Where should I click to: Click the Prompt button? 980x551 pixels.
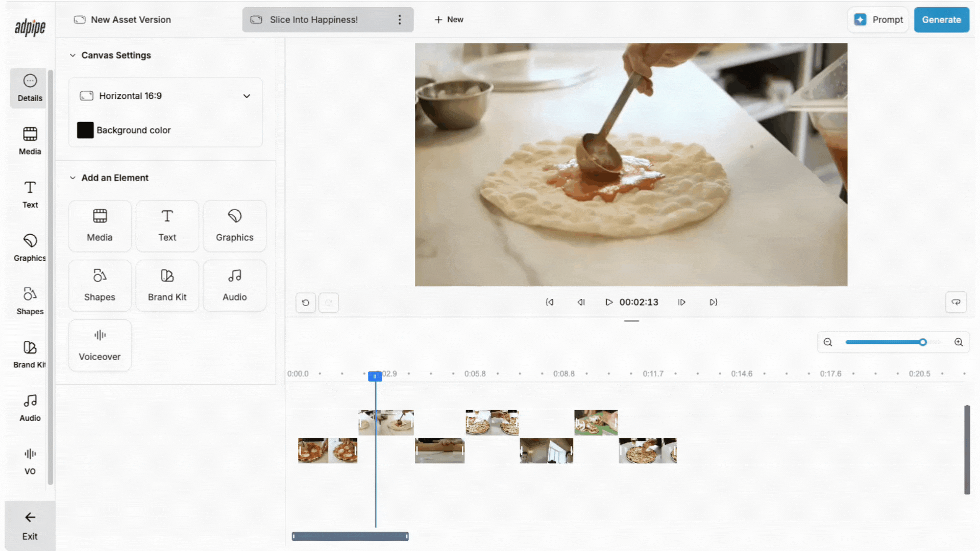tap(878, 19)
